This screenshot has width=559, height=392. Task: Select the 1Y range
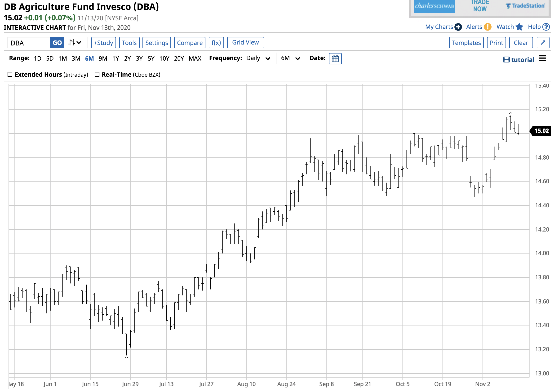coord(116,58)
